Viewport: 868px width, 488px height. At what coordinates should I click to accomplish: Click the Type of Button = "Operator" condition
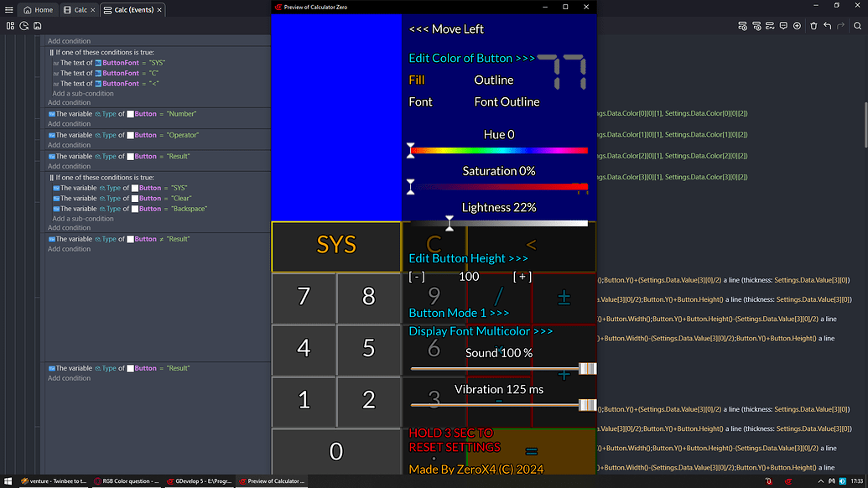click(123, 135)
